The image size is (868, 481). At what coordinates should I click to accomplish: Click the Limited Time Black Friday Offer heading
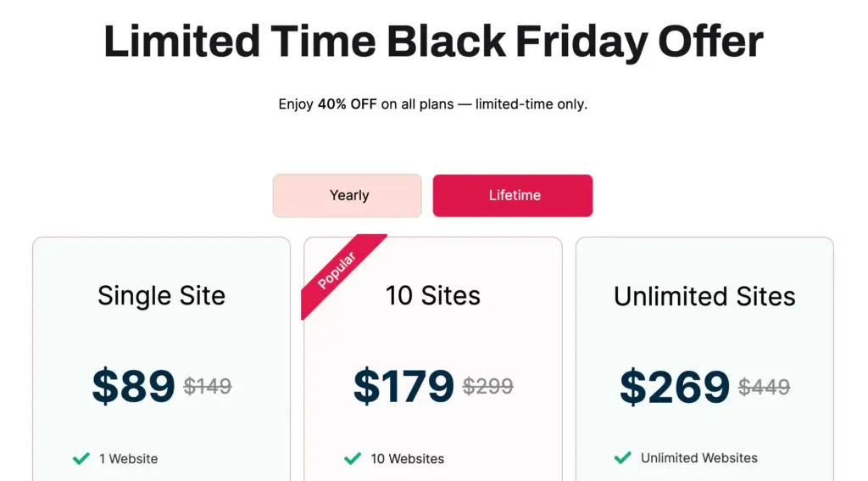tap(433, 42)
